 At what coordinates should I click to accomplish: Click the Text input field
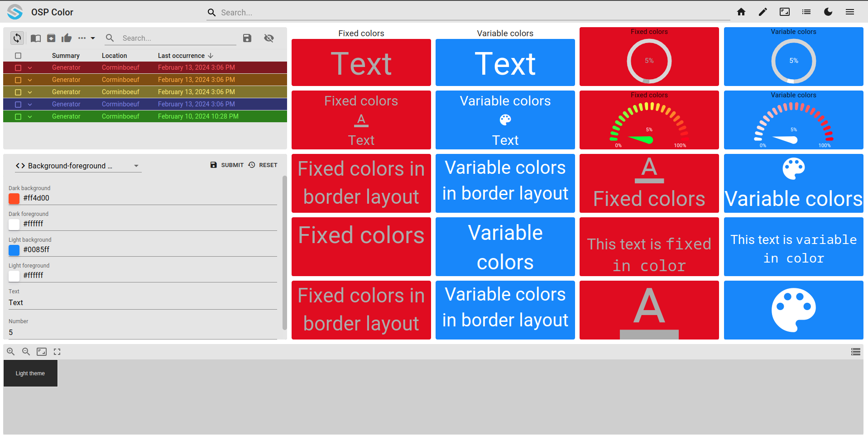(x=143, y=302)
